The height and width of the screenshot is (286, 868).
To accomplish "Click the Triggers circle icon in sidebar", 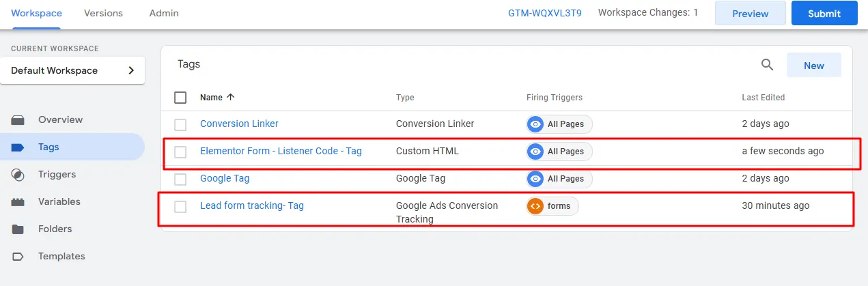I will [18, 175].
